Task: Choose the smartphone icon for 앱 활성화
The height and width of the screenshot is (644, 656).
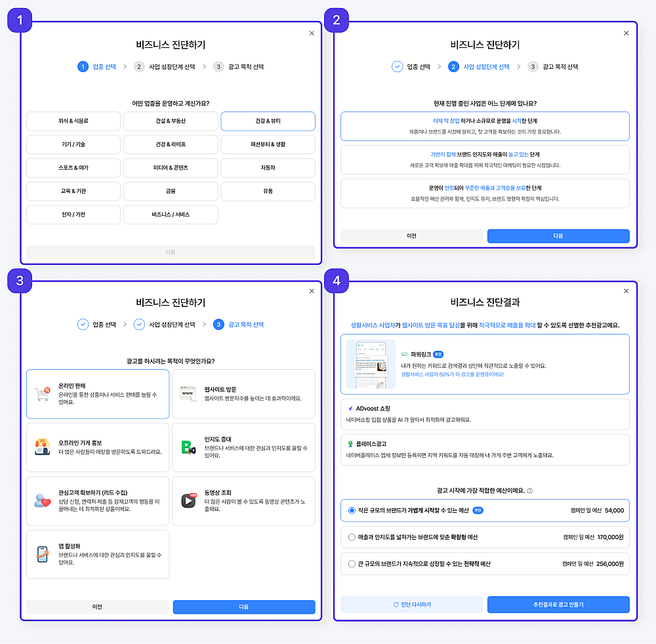Action: click(x=43, y=554)
